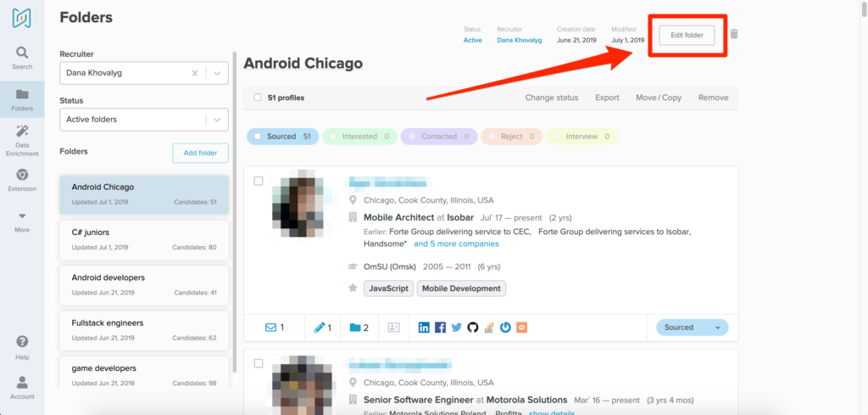Click the folder list scrollbar
This screenshot has width=868, height=415.
point(235,210)
